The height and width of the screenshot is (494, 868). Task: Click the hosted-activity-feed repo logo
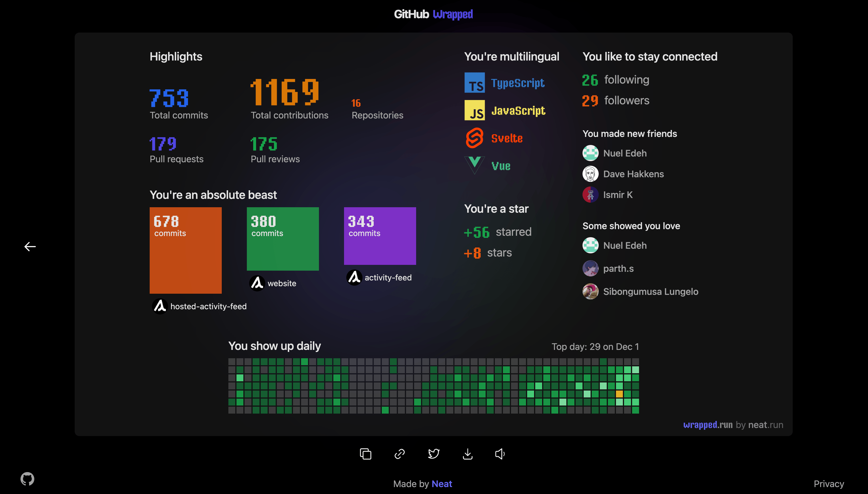pos(160,306)
